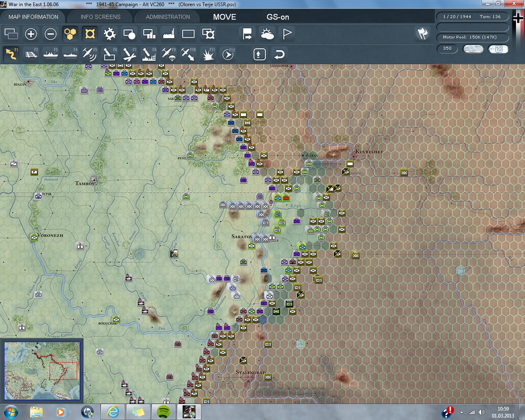Click the date and Turn: 136 box
Screen dimensions: 525x420
pos(472,17)
